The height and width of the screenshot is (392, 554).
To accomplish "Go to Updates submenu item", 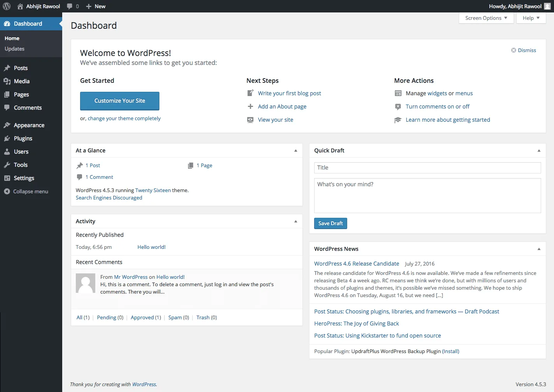I will pyautogui.click(x=14, y=49).
